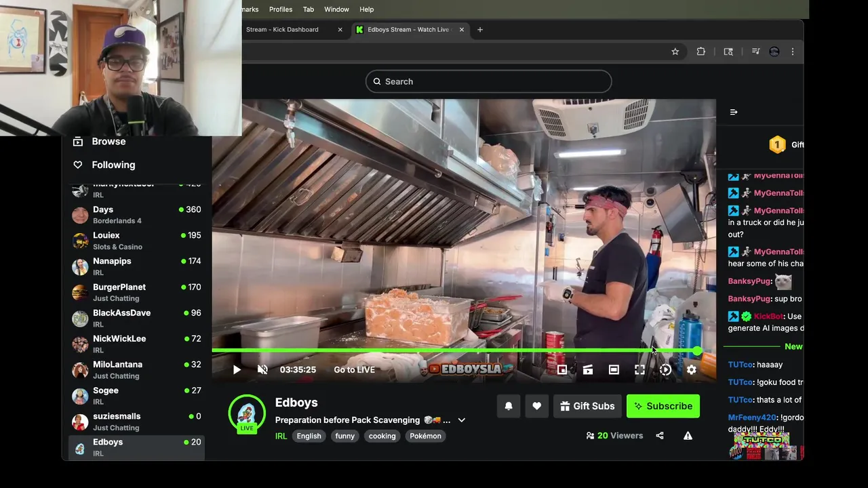Open the share stream icon

(660, 436)
